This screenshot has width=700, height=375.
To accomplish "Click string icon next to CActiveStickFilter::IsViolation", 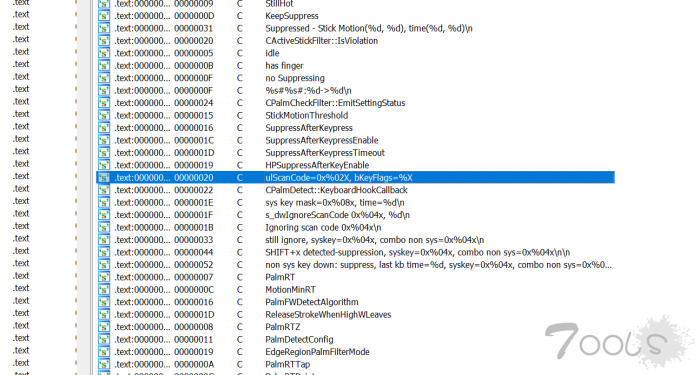I will click(104, 41).
